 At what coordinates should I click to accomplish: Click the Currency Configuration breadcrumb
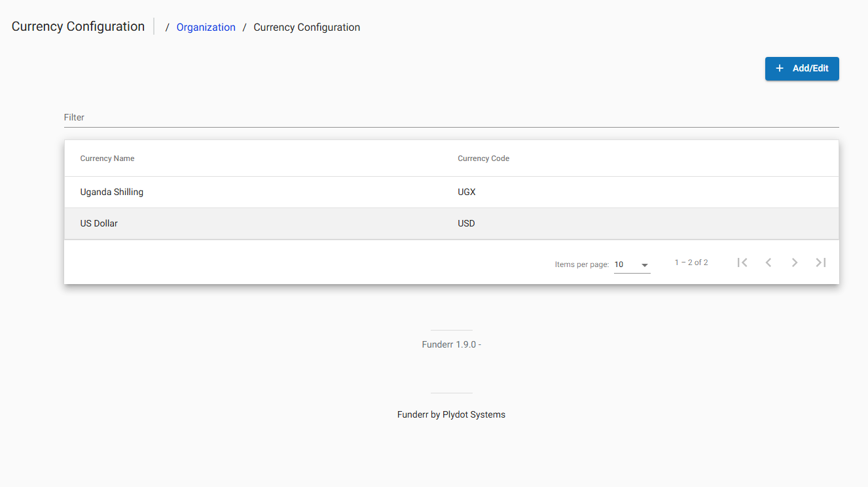(x=306, y=27)
